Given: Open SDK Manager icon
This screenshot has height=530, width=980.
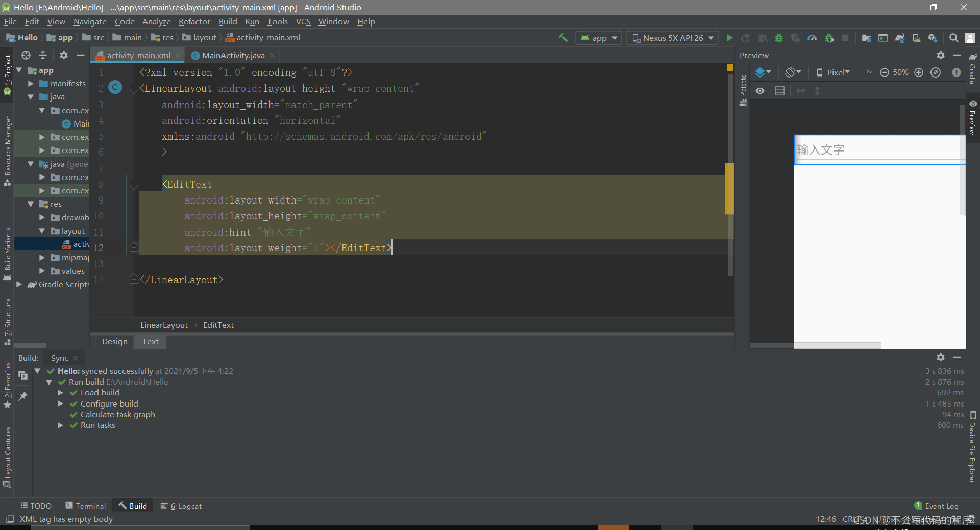Looking at the screenshot, I should (x=933, y=38).
